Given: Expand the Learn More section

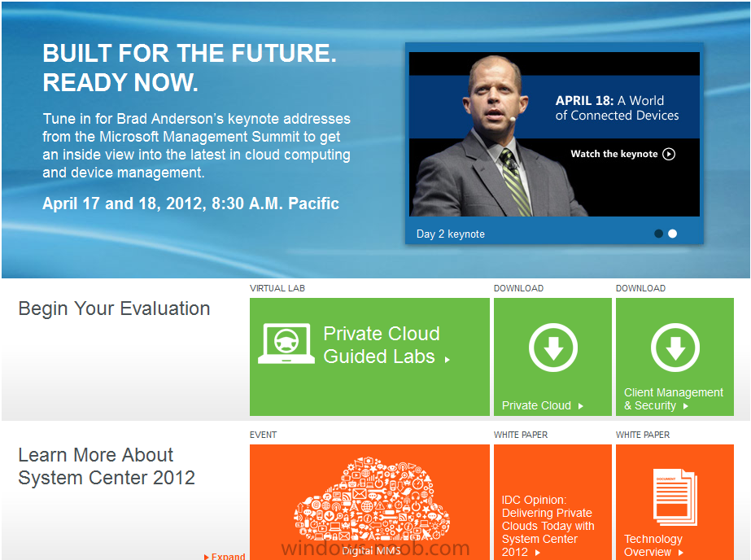Looking at the screenshot, I should 225,556.
